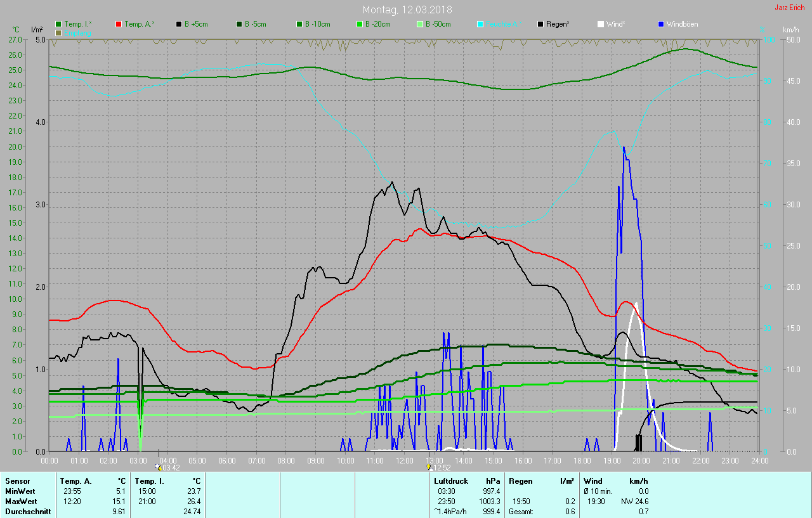
Task: Select the maximum pressure value '1003.3'
Action: click(x=490, y=502)
